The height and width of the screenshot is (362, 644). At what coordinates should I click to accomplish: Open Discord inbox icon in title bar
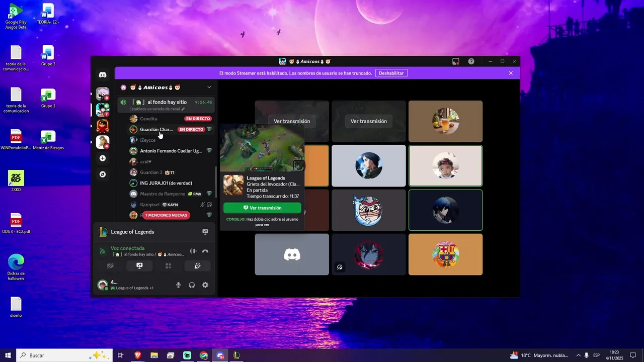click(x=456, y=61)
